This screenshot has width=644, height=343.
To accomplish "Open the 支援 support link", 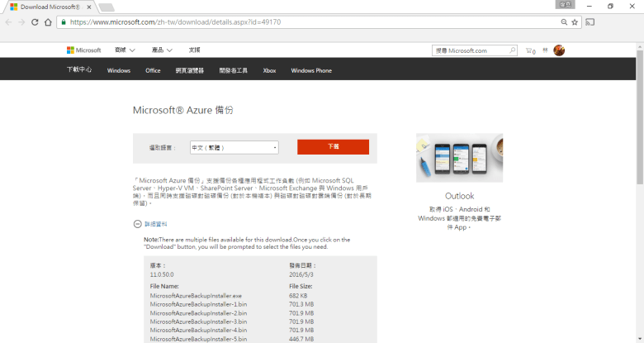I will point(194,50).
